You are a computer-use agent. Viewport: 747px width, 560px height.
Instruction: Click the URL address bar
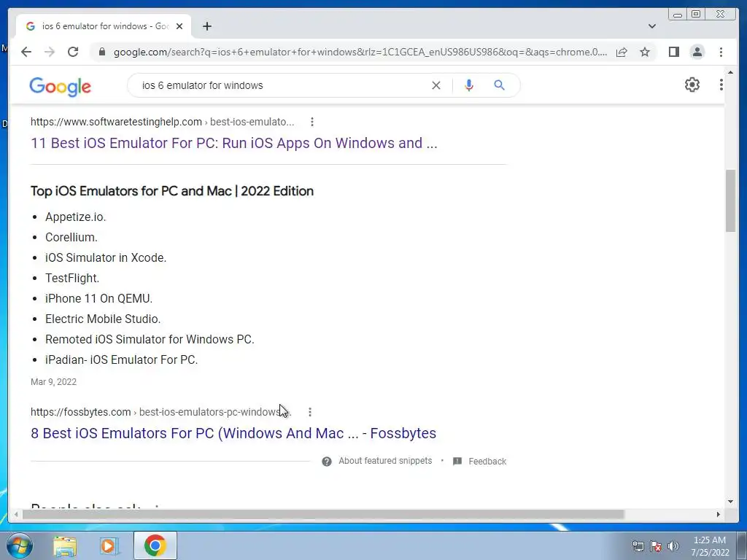tap(360, 52)
